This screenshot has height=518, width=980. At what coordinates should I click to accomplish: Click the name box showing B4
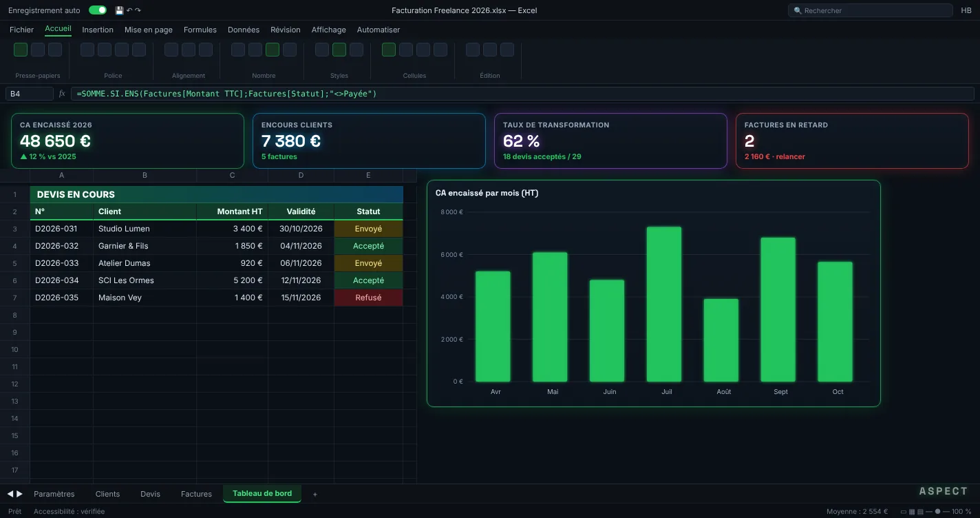coord(29,94)
